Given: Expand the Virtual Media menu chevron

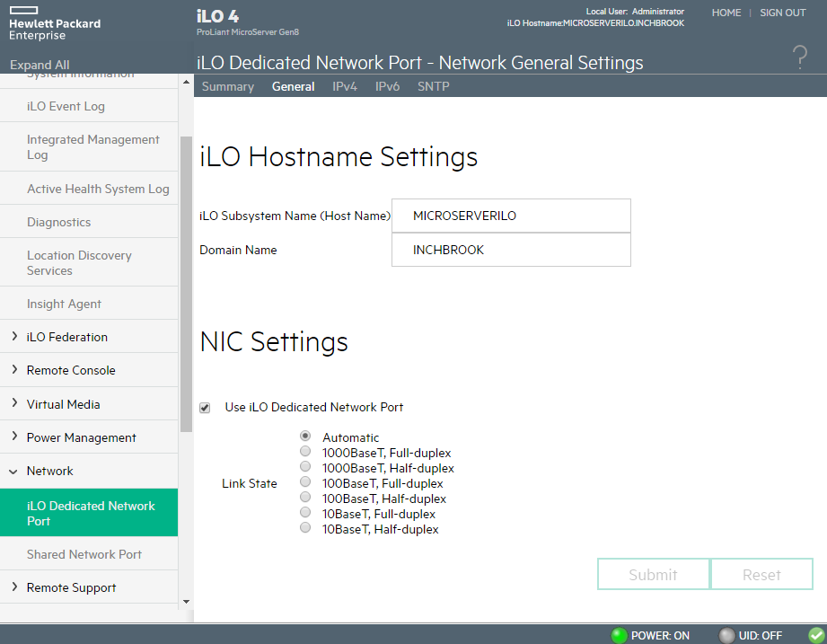Looking at the screenshot, I should point(14,403).
